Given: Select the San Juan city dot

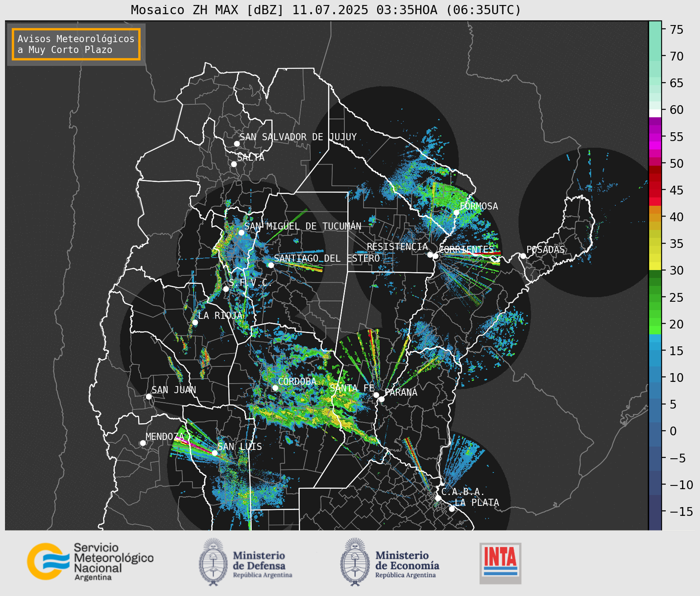Looking at the screenshot, I should 149,396.
